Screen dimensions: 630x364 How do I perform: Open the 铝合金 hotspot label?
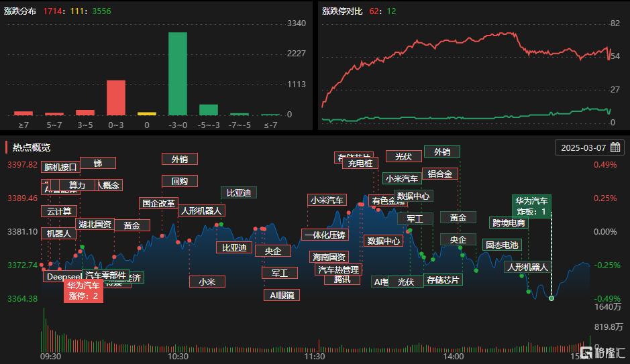point(440,174)
